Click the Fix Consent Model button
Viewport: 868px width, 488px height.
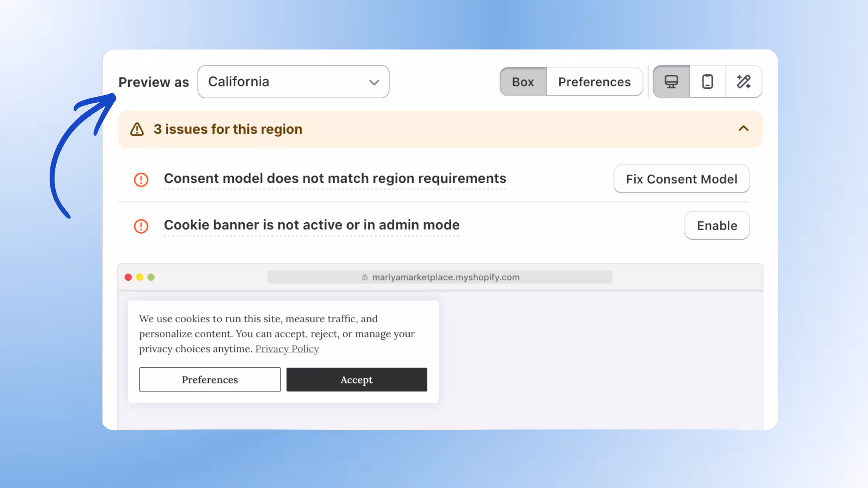682,179
